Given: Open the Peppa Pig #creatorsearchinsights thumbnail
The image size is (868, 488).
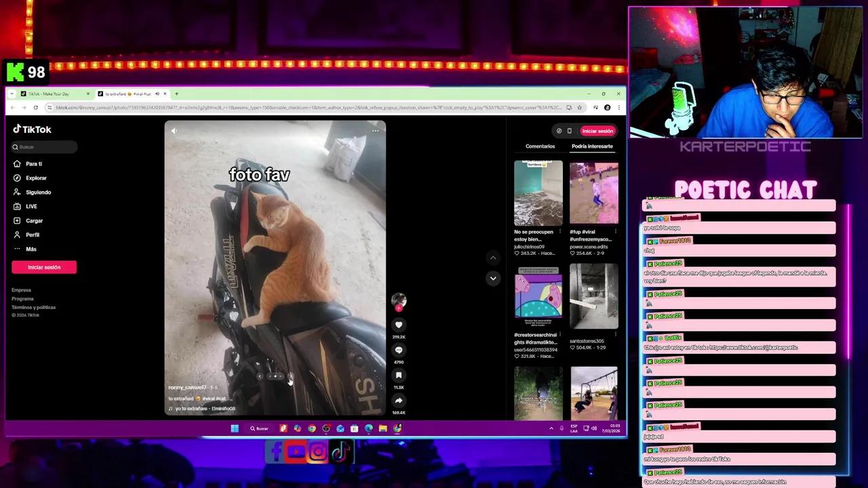Looking at the screenshot, I should pos(538,296).
